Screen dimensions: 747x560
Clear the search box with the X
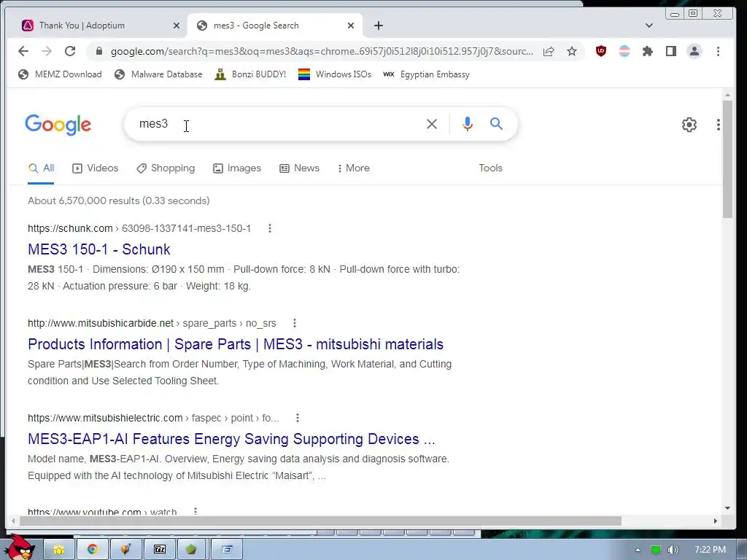[432, 124]
